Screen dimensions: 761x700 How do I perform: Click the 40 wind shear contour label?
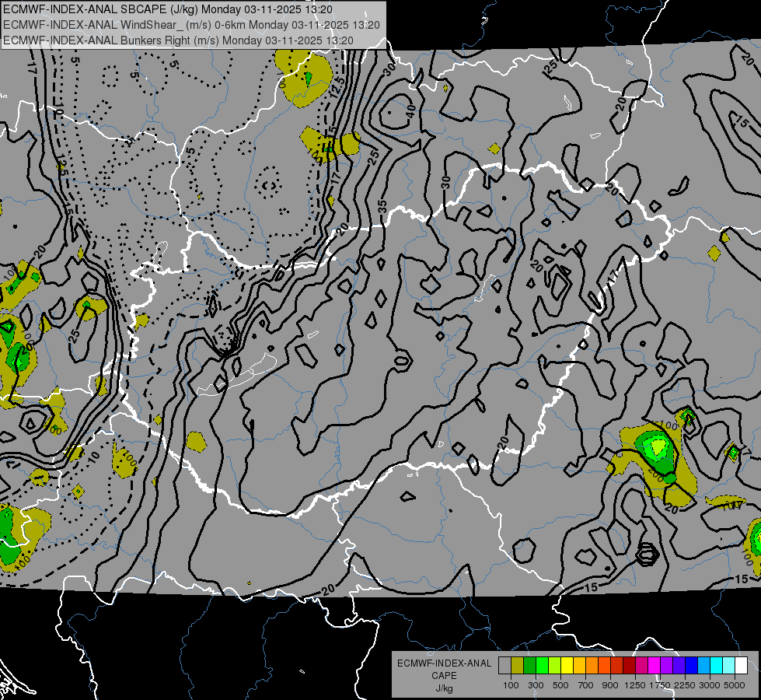point(411,109)
